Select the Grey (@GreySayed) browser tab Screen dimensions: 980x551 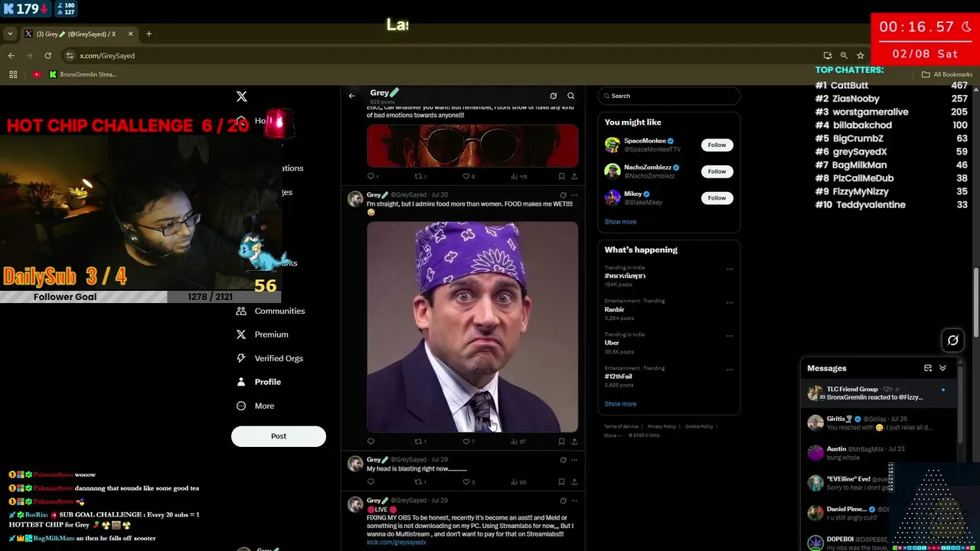click(x=79, y=34)
